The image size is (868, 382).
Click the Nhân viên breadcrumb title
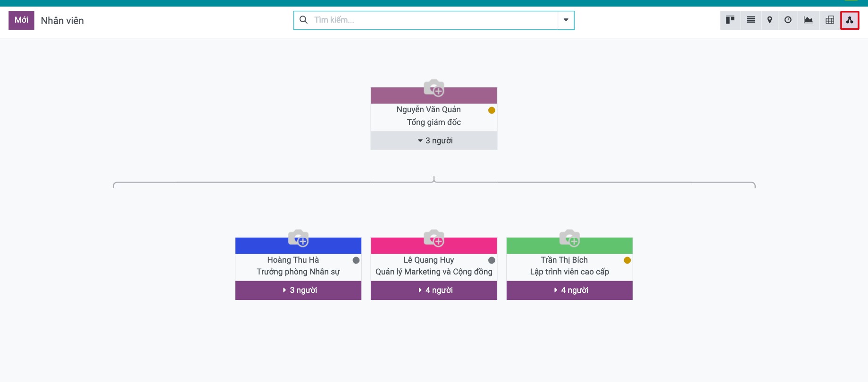pyautogui.click(x=62, y=21)
